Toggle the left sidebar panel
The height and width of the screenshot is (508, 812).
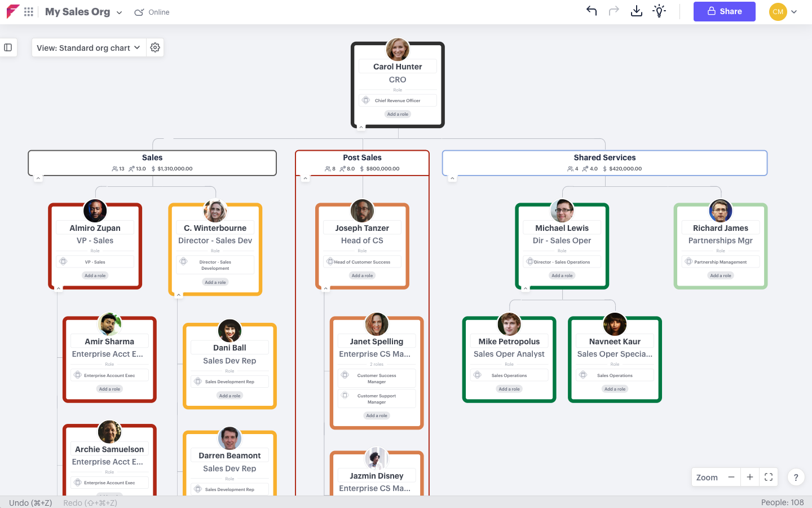click(x=8, y=47)
